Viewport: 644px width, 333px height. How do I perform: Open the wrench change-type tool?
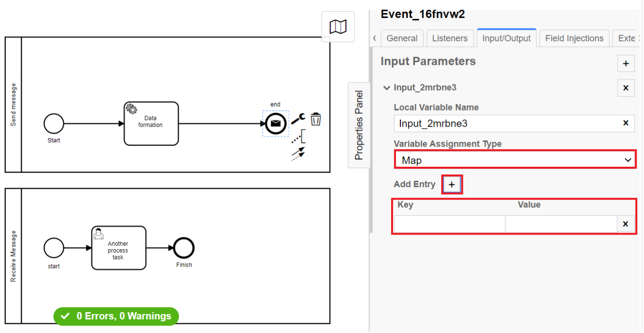[298, 118]
